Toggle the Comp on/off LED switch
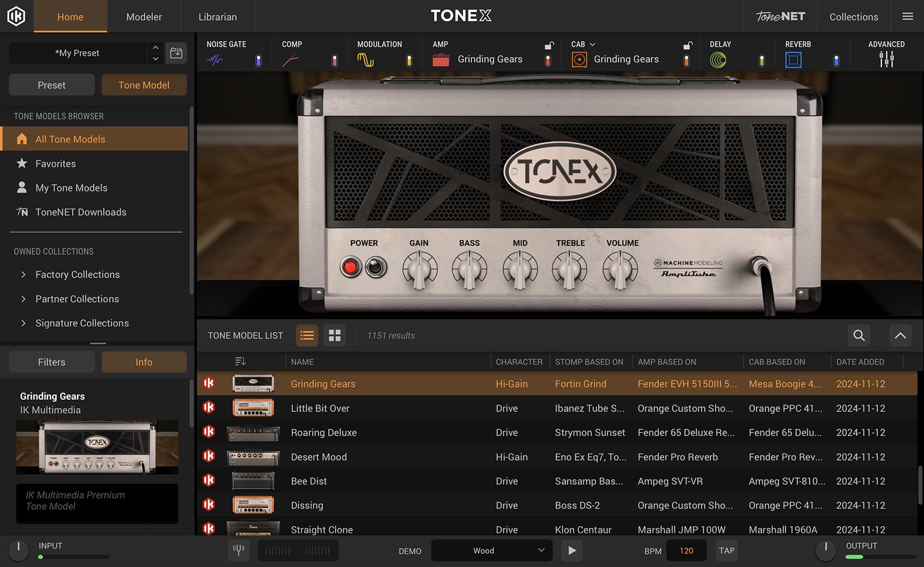The width and height of the screenshot is (924, 567). click(334, 60)
